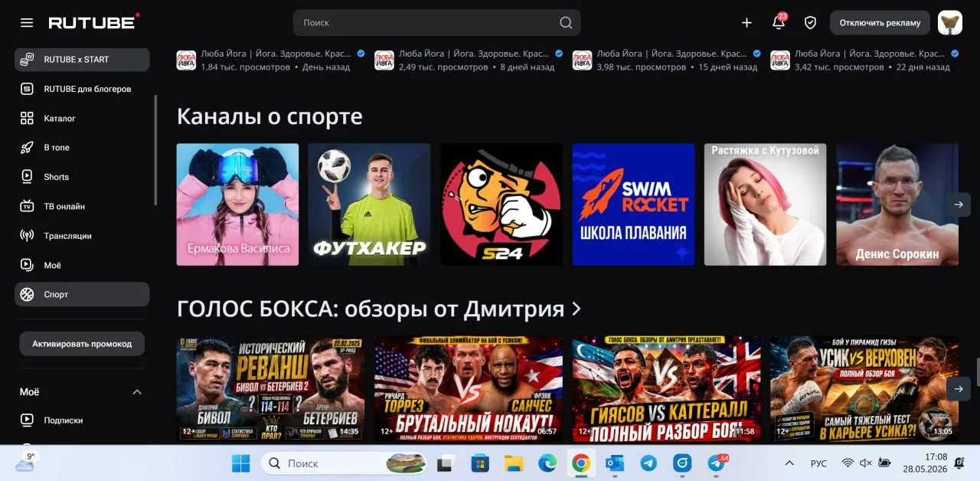Viewport: 980px width, 481px height.
Task: Open Task View on the taskbar
Action: point(445,463)
